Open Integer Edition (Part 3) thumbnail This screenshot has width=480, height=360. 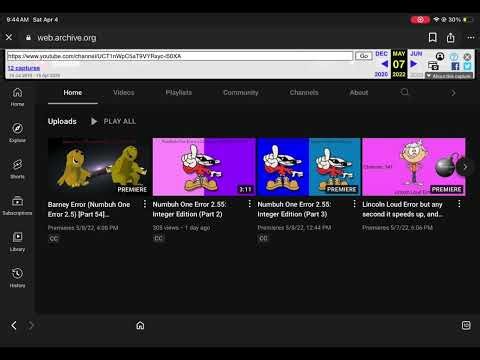(309, 167)
